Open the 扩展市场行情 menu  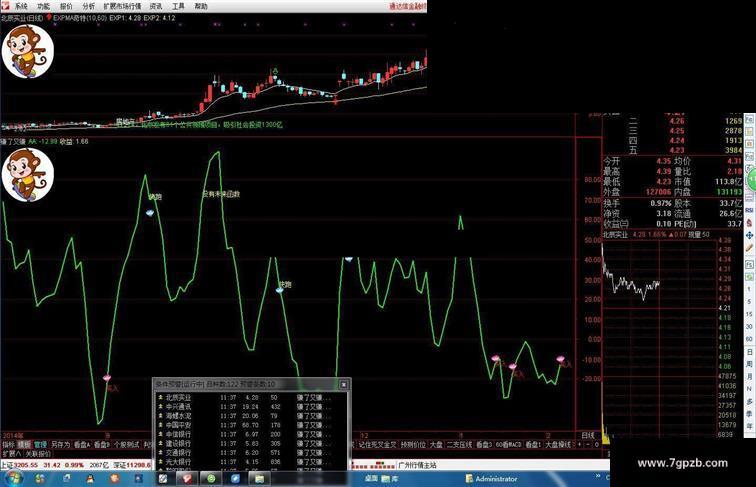(122, 6)
